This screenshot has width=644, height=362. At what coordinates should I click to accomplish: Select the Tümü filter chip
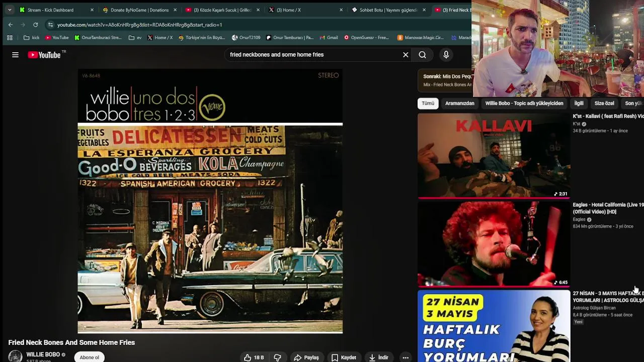(x=428, y=103)
